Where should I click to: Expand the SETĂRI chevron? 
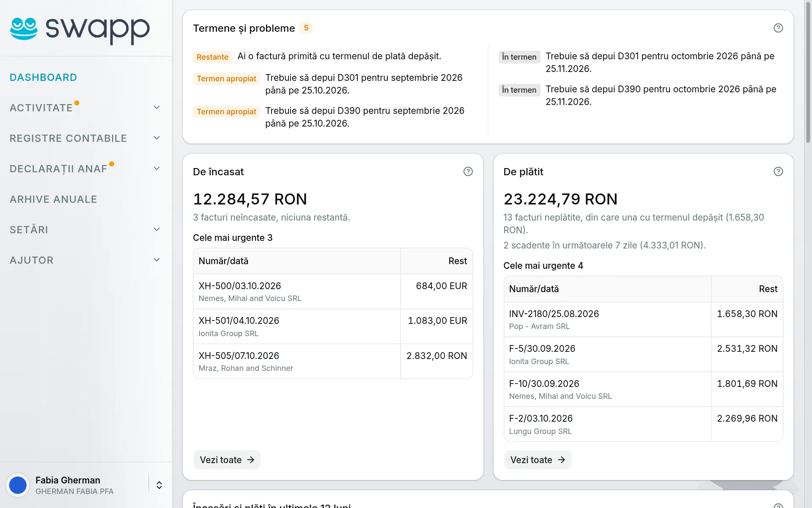(x=156, y=229)
